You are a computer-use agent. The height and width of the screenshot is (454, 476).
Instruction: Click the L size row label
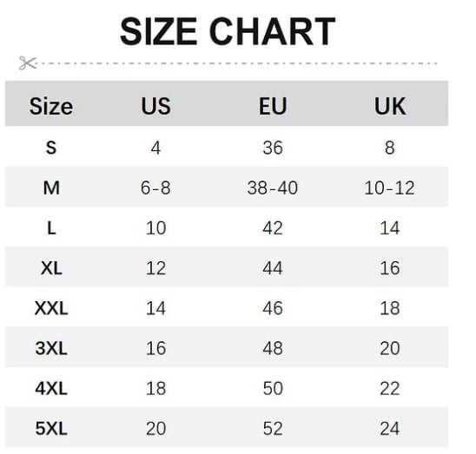click(x=51, y=228)
